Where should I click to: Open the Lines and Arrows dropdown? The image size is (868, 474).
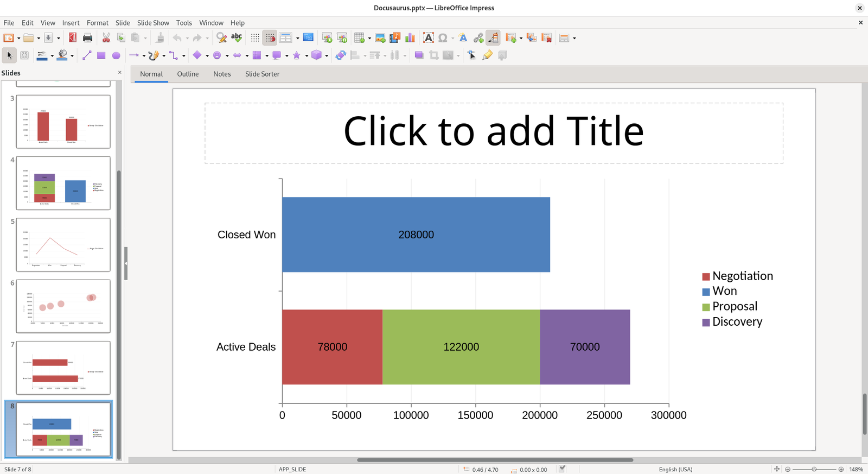(x=144, y=55)
